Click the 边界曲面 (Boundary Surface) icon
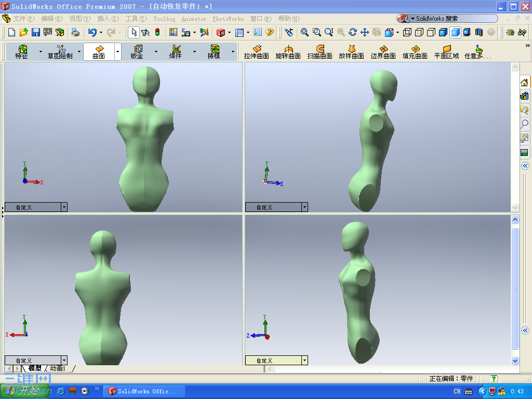Viewport: 532px width, 399px height. pyautogui.click(x=383, y=50)
